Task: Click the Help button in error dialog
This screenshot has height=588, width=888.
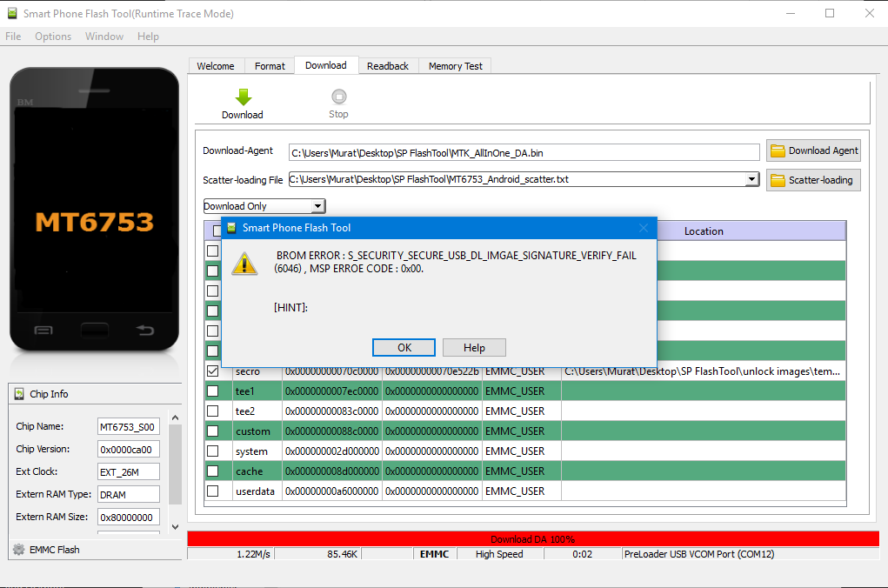Action: [474, 348]
